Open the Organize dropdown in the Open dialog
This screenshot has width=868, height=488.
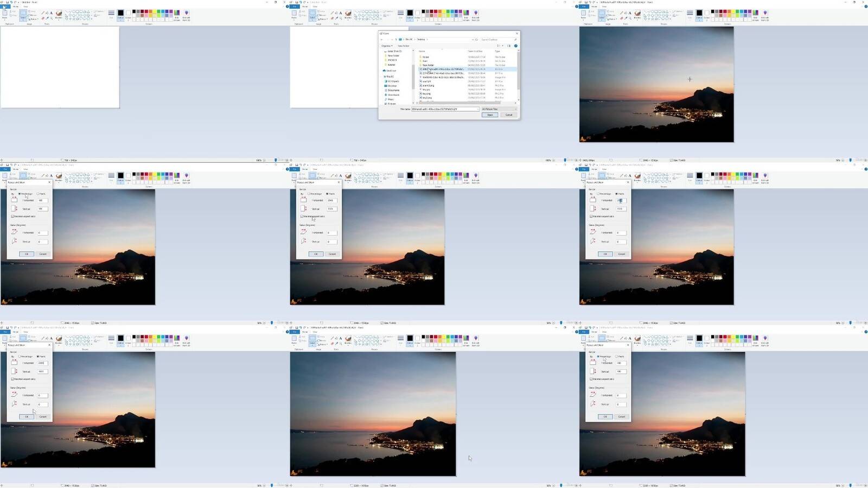click(387, 46)
